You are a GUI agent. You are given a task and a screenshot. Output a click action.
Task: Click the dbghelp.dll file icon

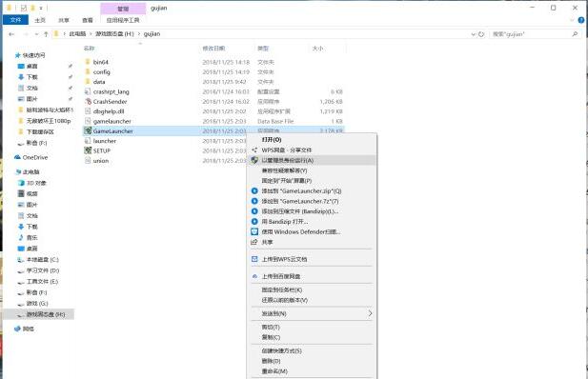pyautogui.click(x=88, y=111)
